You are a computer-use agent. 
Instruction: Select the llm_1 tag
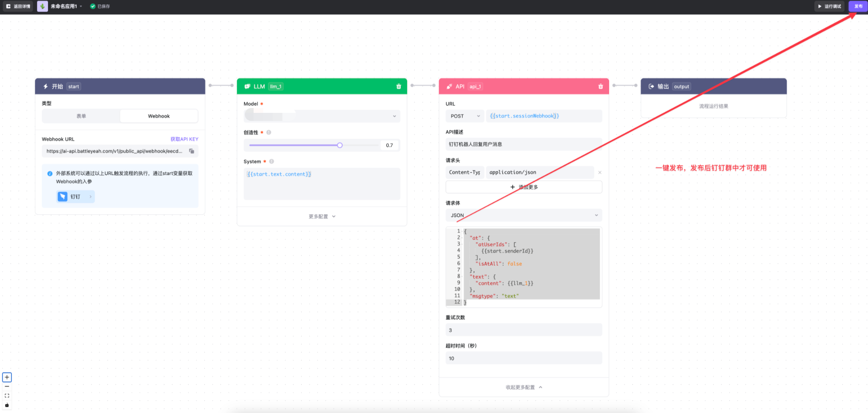[x=276, y=86]
